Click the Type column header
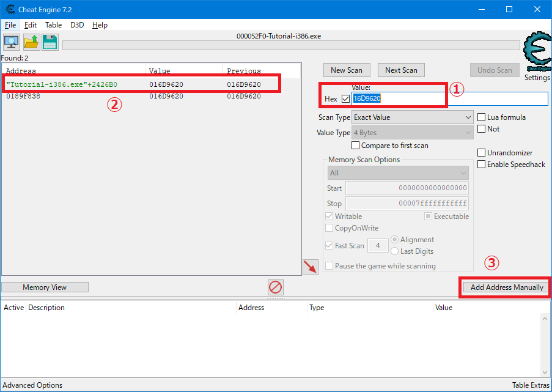The width and height of the screenshot is (552, 392). tap(370, 308)
